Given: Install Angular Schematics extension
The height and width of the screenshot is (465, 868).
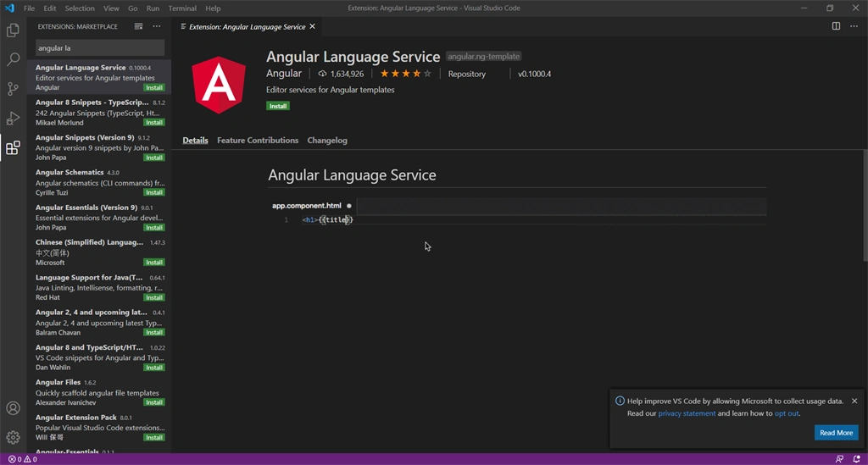Looking at the screenshot, I should click(154, 192).
